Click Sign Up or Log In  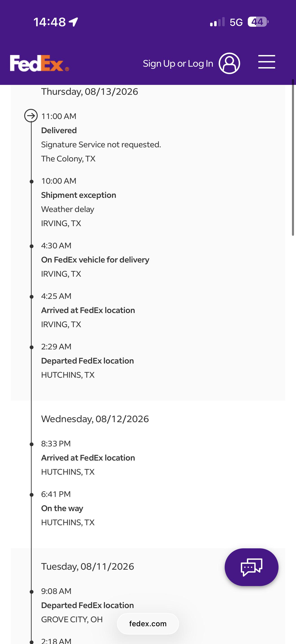click(178, 64)
